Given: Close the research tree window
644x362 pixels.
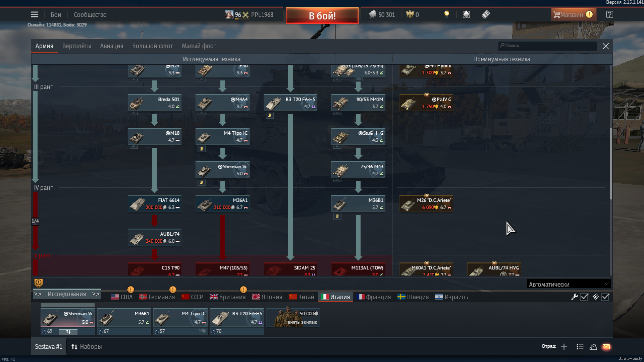Looking at the screenshot, I should pos(605,46).
